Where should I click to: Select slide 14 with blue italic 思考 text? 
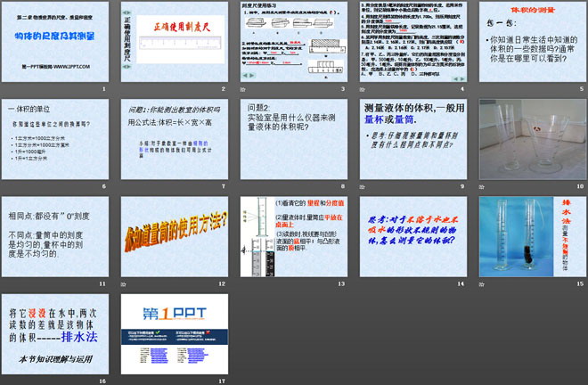[x=413, y=236]
